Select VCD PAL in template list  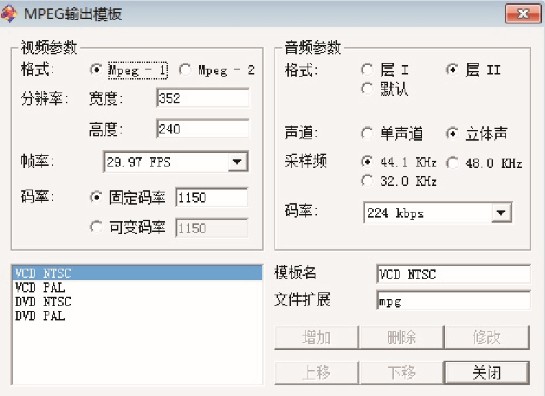(137, 288)
